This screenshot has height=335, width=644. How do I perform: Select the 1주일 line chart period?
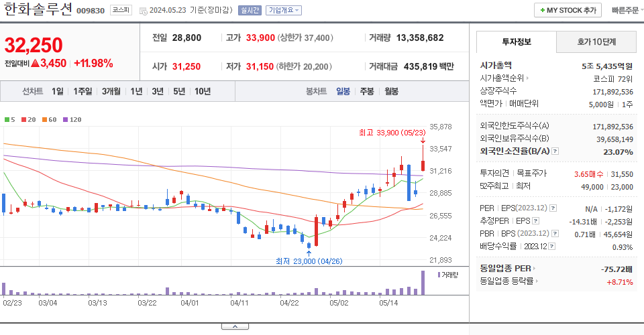tap(83, 91)
